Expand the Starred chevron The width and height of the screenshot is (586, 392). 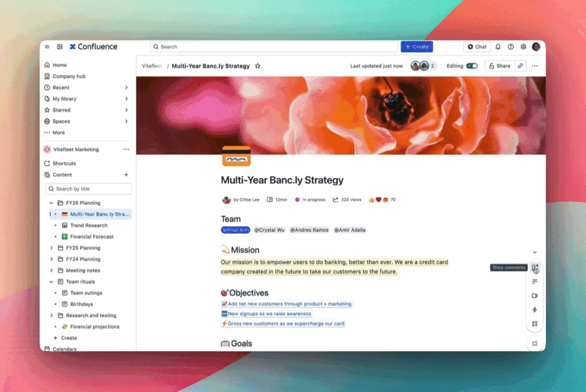point(126,110)
